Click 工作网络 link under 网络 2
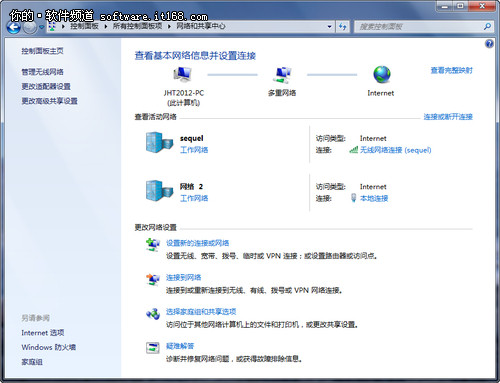Viewport: 500px width, 383px height. (194, 198)
